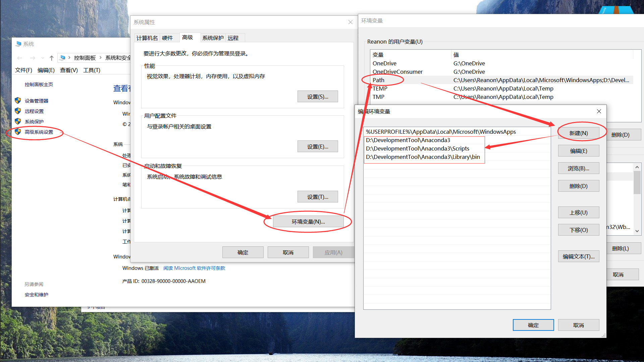The image size is (644, 362).
Task: Click the computer icon in the address bar
Action: [63, 58]
